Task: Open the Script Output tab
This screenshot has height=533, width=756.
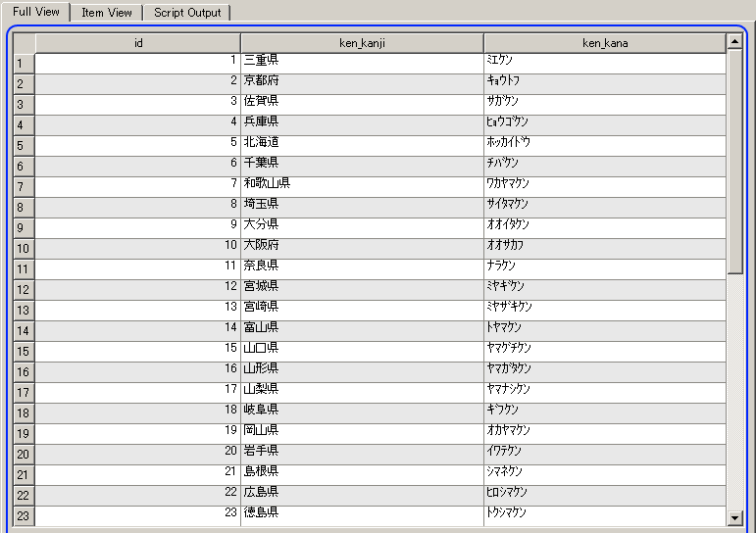Action: [x=187, y=13]
